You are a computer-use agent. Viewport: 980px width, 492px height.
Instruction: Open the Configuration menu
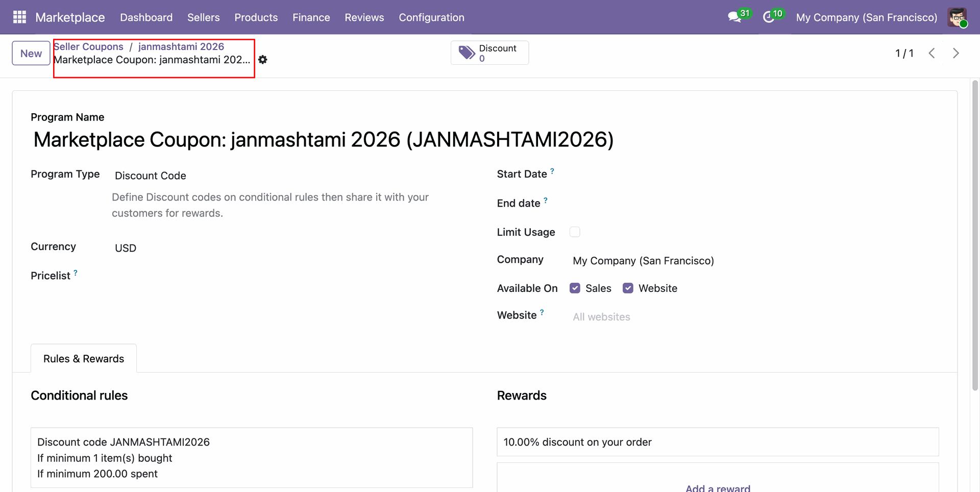pyautogui.click(x=431, y=17)
